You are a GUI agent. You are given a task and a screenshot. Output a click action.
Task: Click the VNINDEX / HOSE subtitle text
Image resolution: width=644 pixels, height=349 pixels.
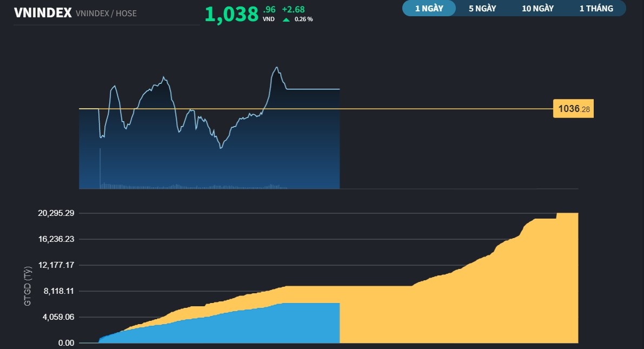pyautogui.click(x=106, y=14)
